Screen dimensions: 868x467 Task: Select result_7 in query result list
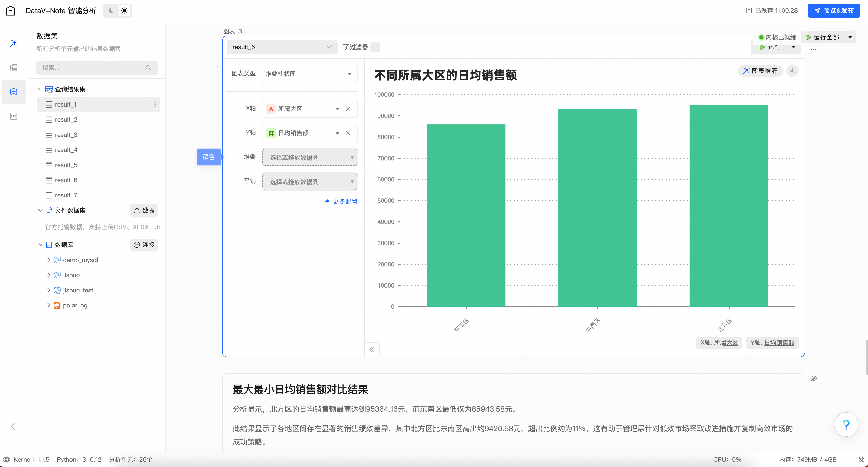(66, 195)
